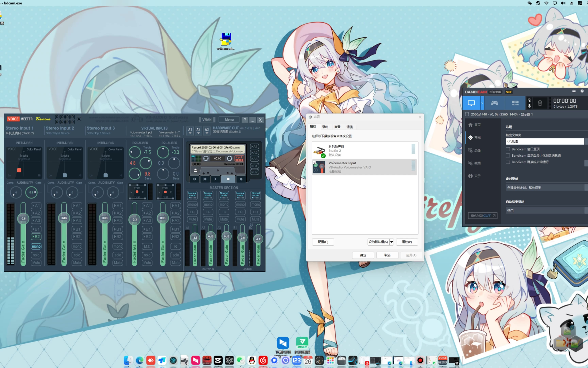Enable 'Bandicam 随系统启动运行' checkbox

pos(508,162)
